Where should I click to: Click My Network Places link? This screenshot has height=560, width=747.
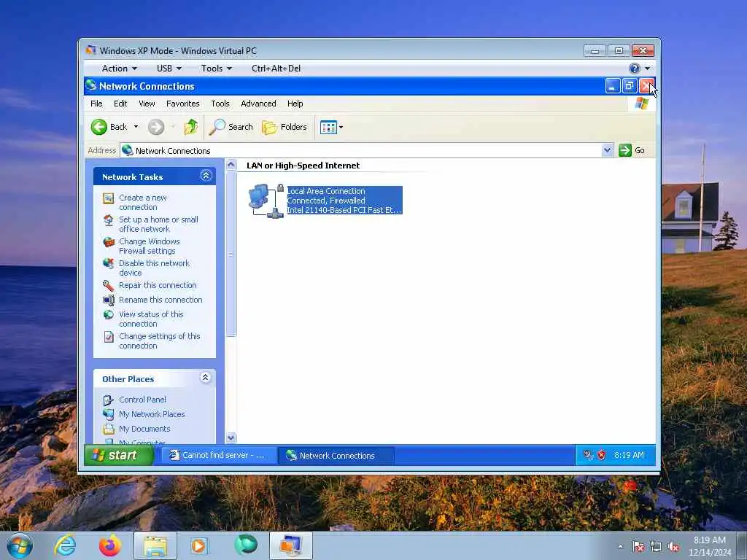click(x=152, y=414)
